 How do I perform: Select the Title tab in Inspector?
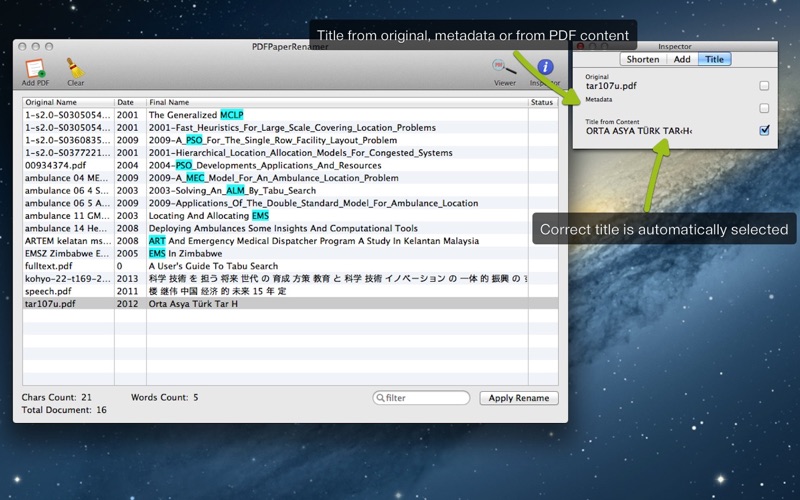[x=714, y=59]
